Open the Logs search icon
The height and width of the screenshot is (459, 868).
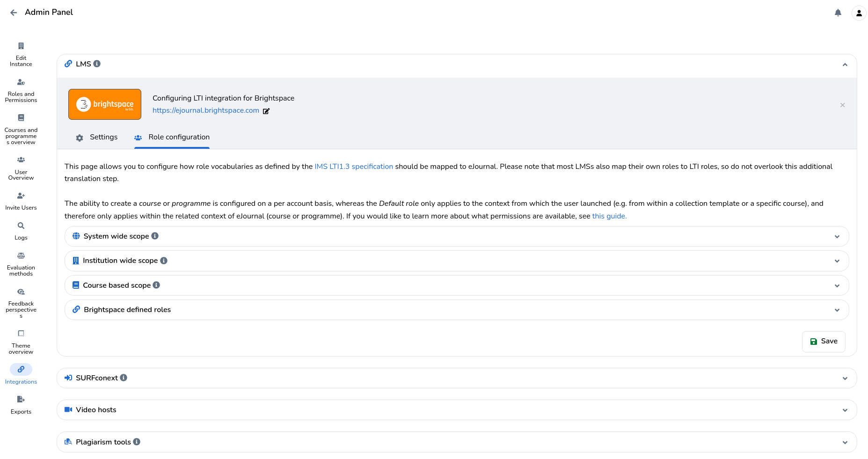(x=21, y=226)
